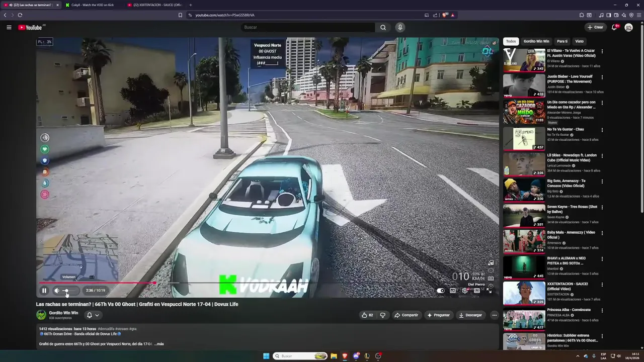Click the Crear button

(595, 27)
